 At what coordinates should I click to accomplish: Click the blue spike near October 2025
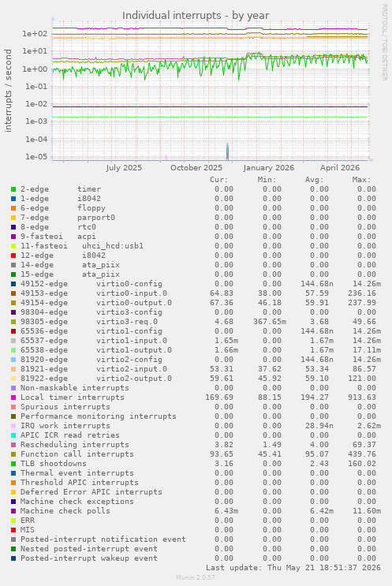(227, 151)
